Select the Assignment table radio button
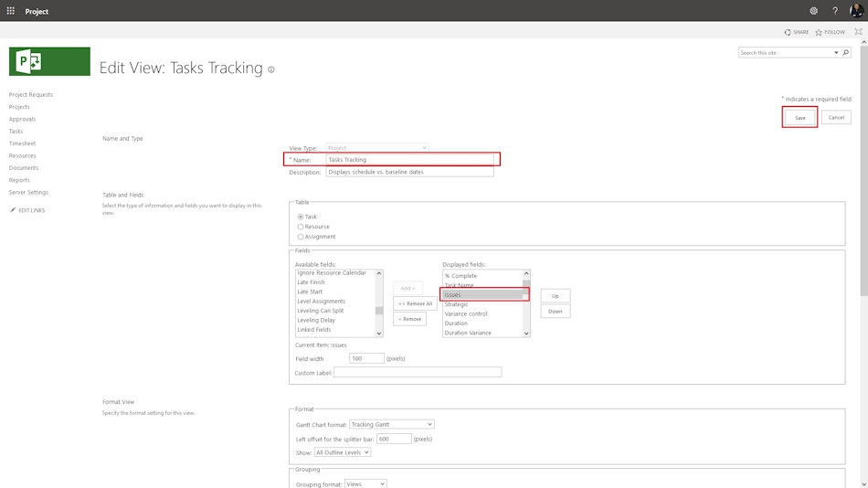The image size is (868, 488). [301, 237]
